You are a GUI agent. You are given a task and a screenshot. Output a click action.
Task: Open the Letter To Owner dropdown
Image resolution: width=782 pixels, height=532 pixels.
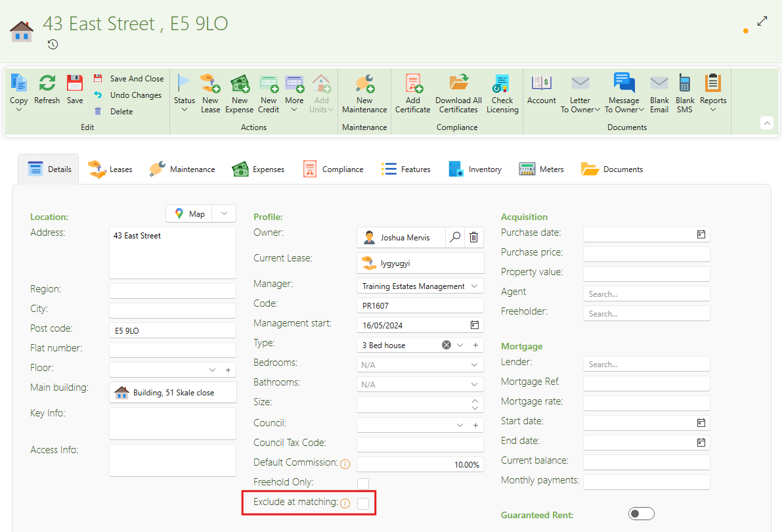[x=597, y=110]
